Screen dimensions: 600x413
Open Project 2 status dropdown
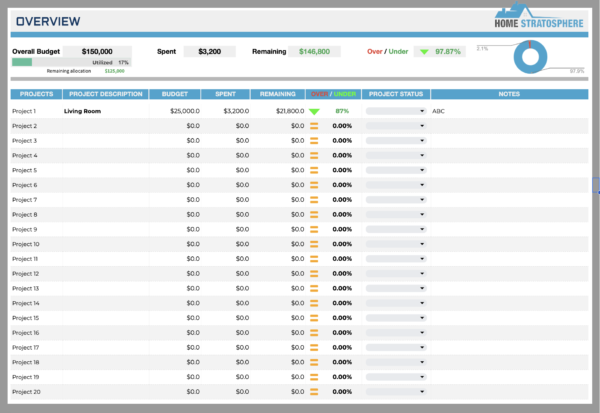pyautogui.click(x=396, y=126)
